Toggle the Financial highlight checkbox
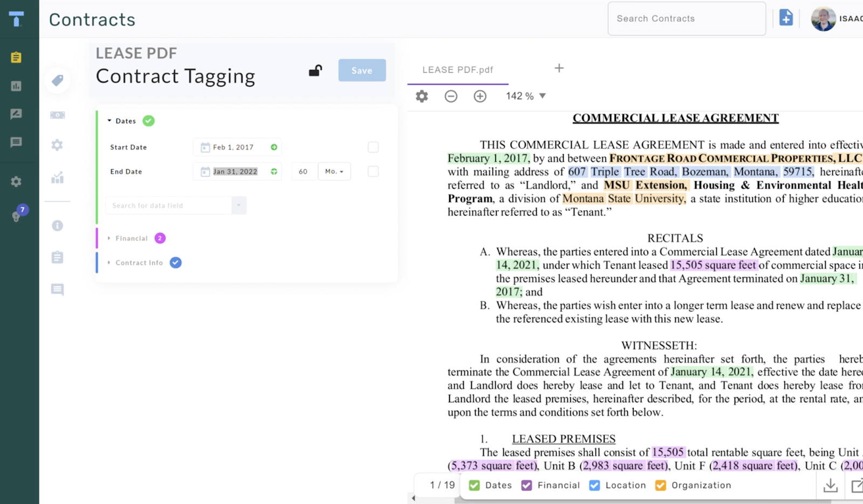 tap(526, 485)
